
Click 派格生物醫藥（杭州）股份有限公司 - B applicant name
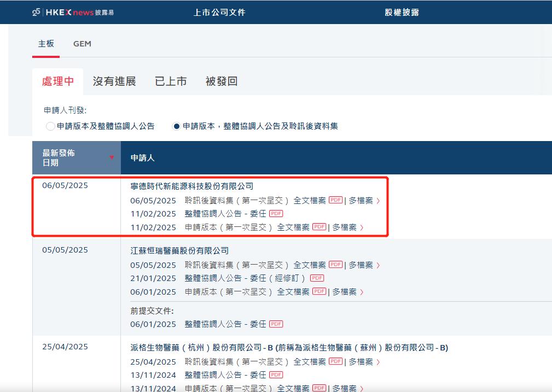click(x=289, y=348)
